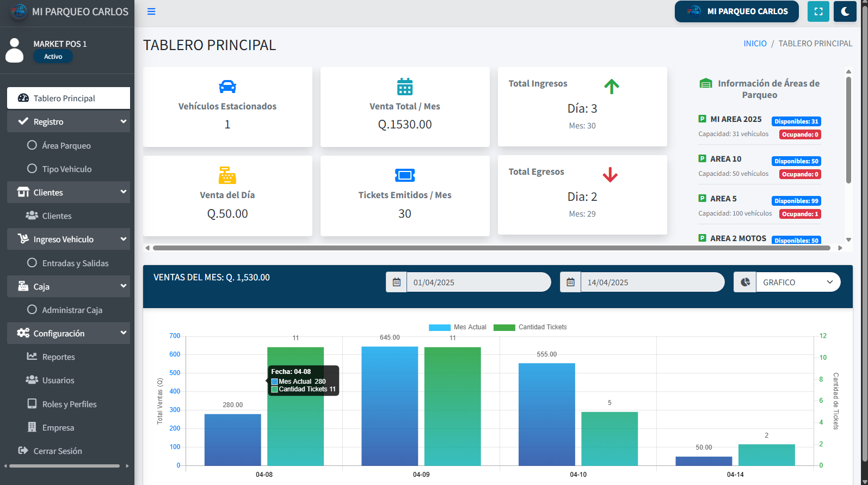Click the Venta Total calendar icon
Viewport: 868px width, 485px height.
point(404,87)
